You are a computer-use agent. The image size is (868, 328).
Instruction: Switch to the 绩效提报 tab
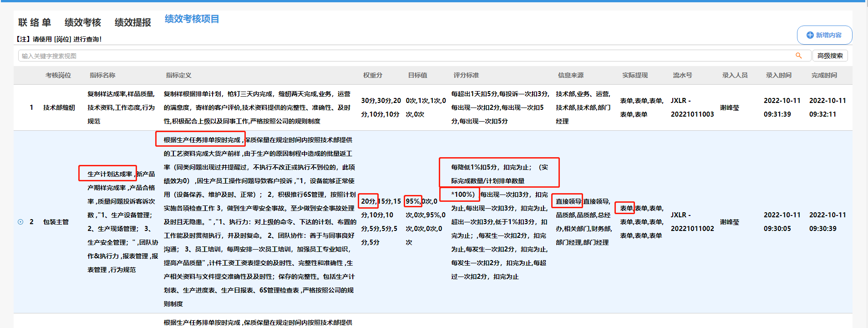click(x=133, y=22)
